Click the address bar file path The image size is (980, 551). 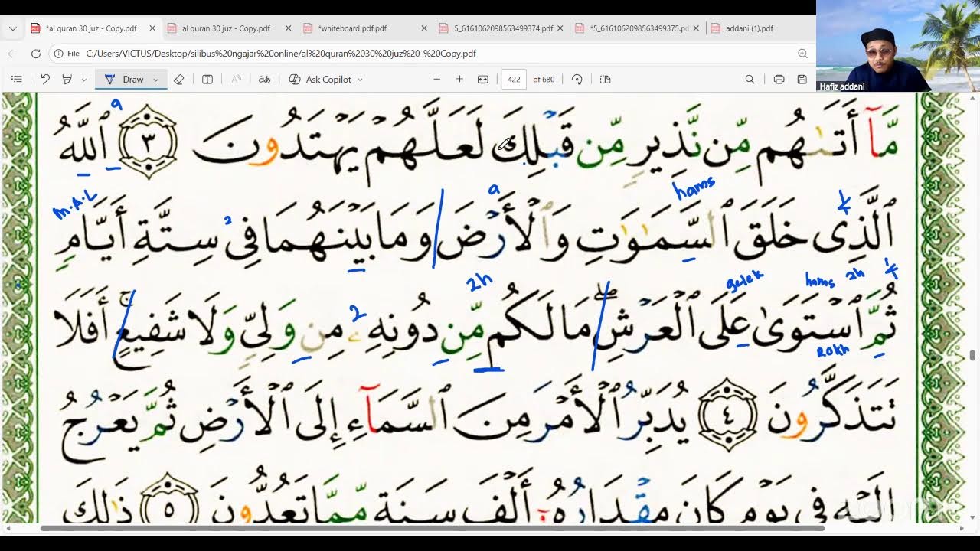[x=281, y=54]
